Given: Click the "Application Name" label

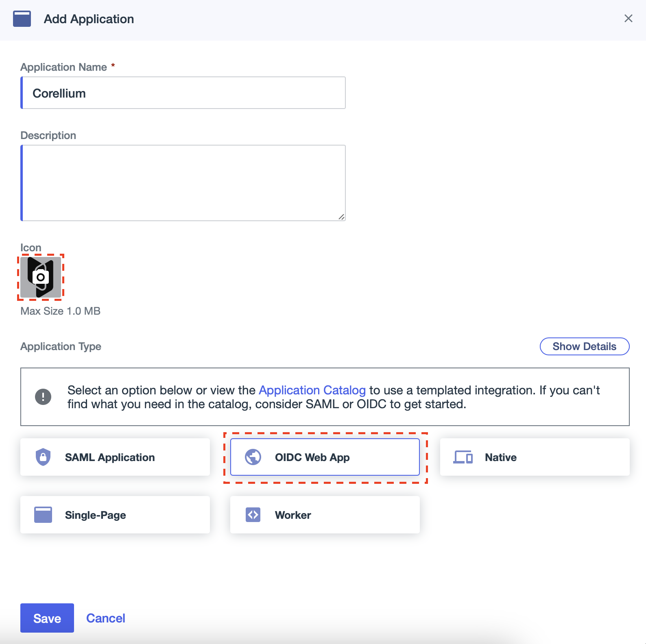Looking at the screenshot, I should coord(63,67).
